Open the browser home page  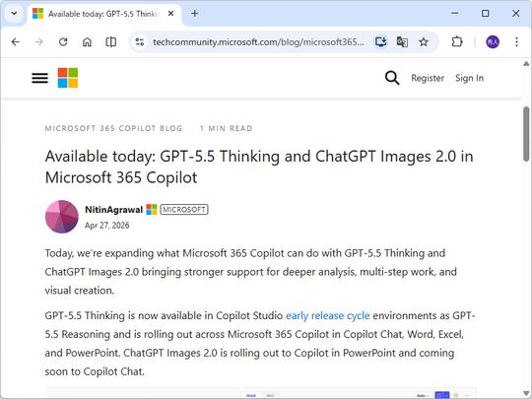(x=87, y=42)
